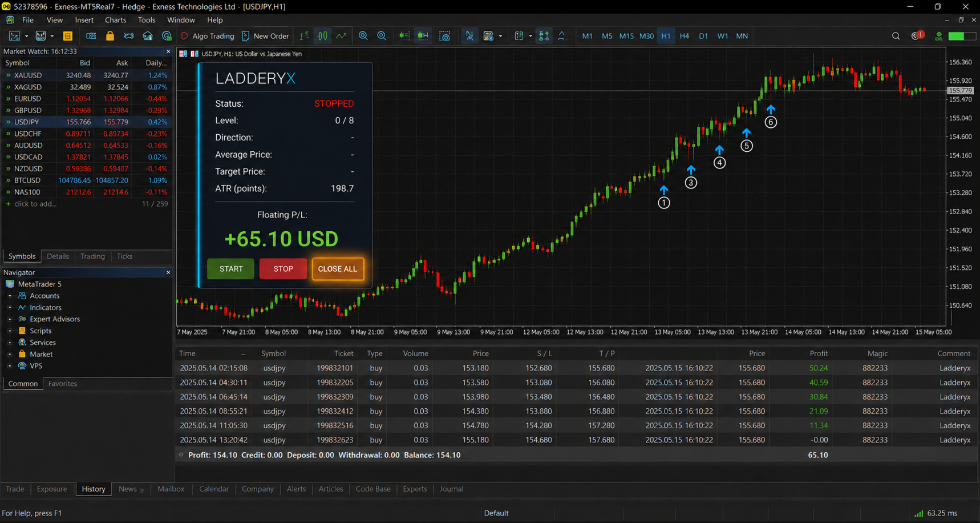This screenshot has width=980, height=523.
Task: Open the Ticks tab in Market Watch
Action: [124, 256]
